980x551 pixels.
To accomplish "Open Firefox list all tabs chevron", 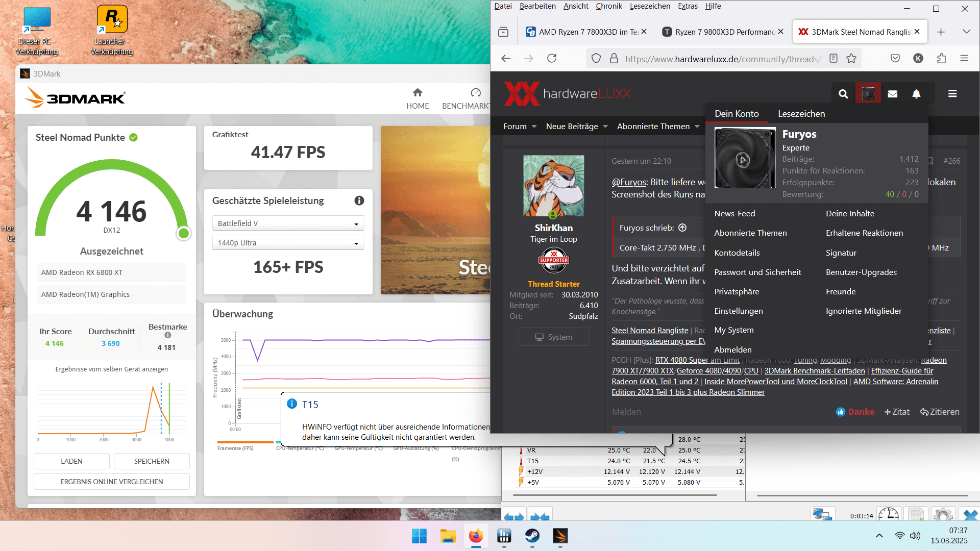I will (x=966, y=32).
